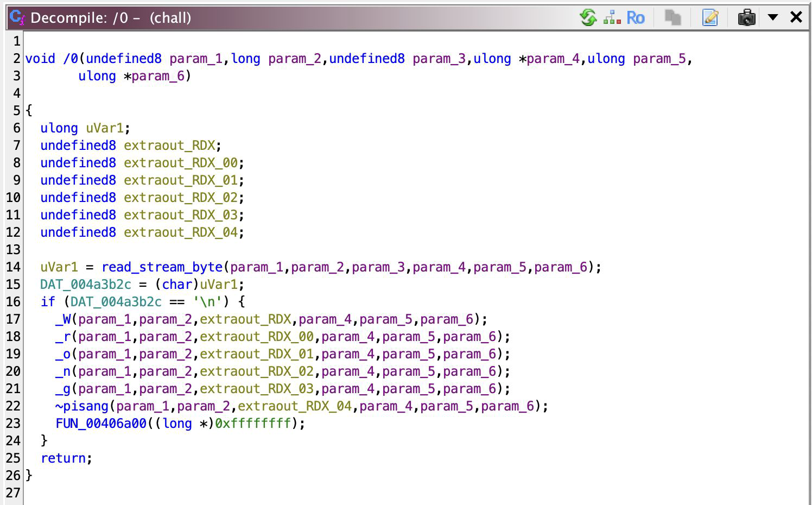Select the read_stream_byte function call
Screen dimensions: 812x505
[162, 267]
